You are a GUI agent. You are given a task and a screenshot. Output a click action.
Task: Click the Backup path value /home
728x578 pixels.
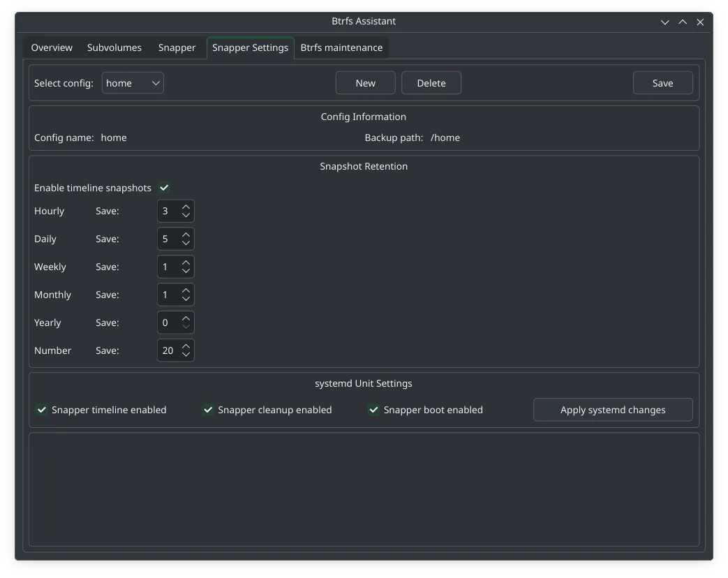tap(445, 138)
